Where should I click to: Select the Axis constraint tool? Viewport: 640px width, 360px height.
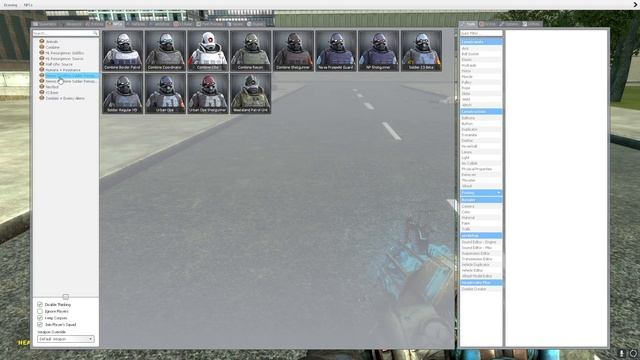(481, 48)
